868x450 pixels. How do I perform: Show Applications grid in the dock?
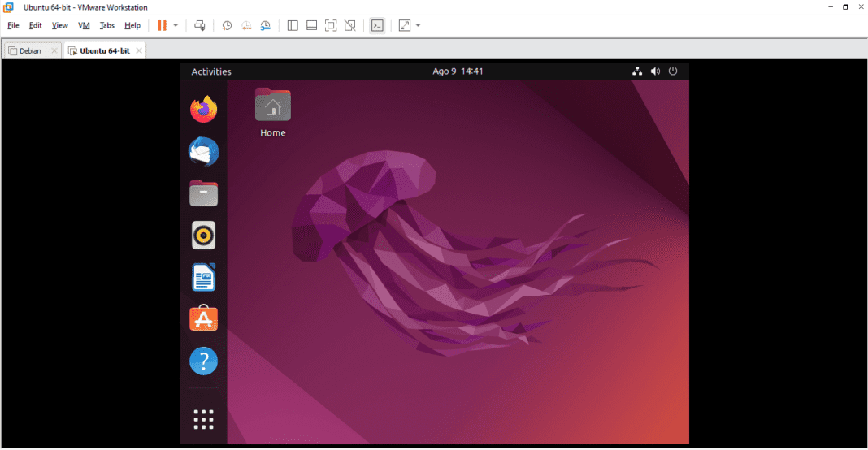point(204,419)
